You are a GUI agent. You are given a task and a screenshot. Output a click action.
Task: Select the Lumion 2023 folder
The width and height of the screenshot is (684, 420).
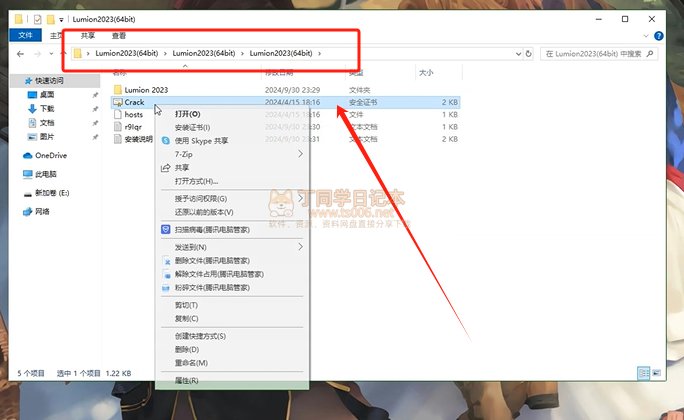click(x=146, y=90)
